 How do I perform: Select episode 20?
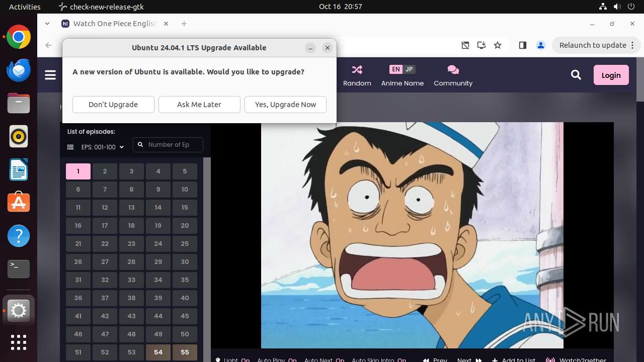(x=185, y=226)
